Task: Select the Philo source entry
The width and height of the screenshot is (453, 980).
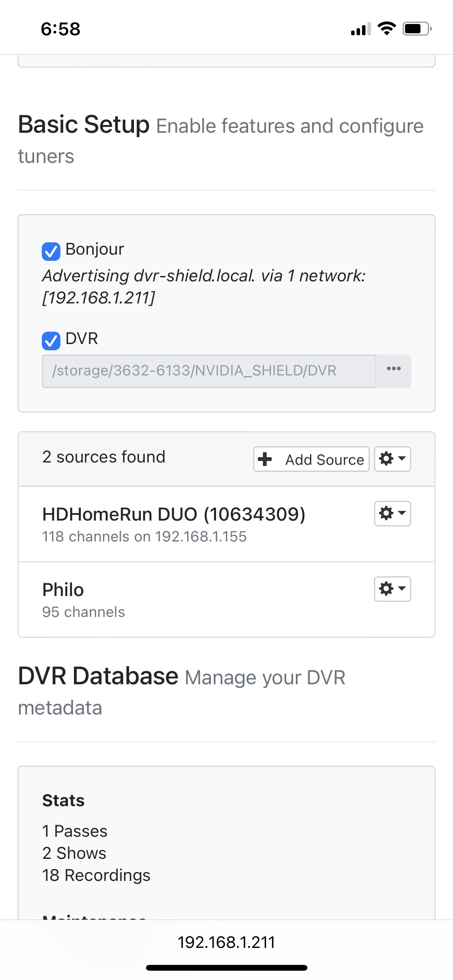Action: pos(63,590)
